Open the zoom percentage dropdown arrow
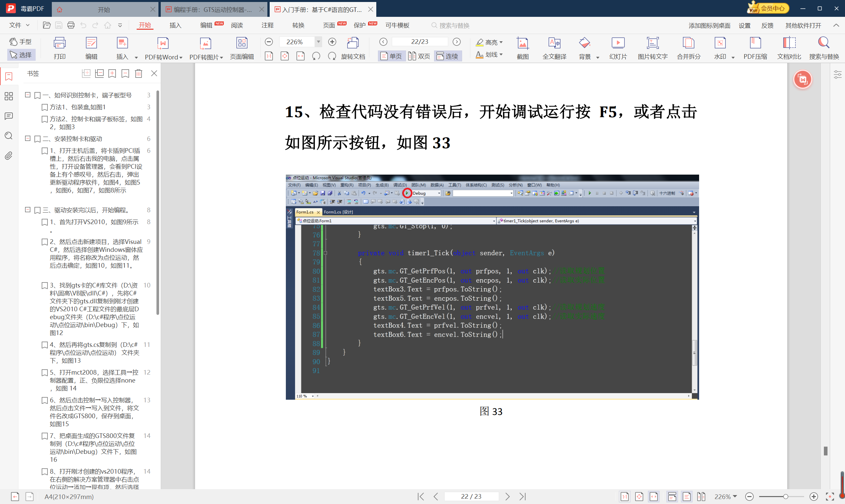 tap(318, 42)
